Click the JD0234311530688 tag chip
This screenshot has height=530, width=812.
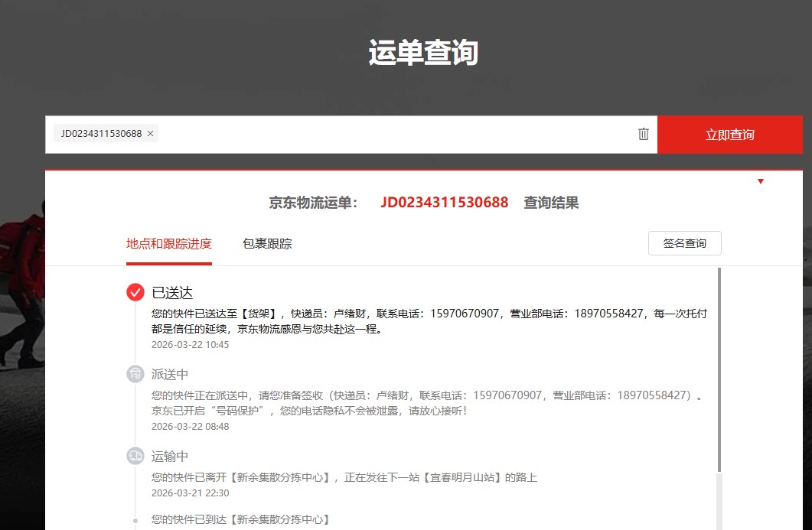click(101, 134)
